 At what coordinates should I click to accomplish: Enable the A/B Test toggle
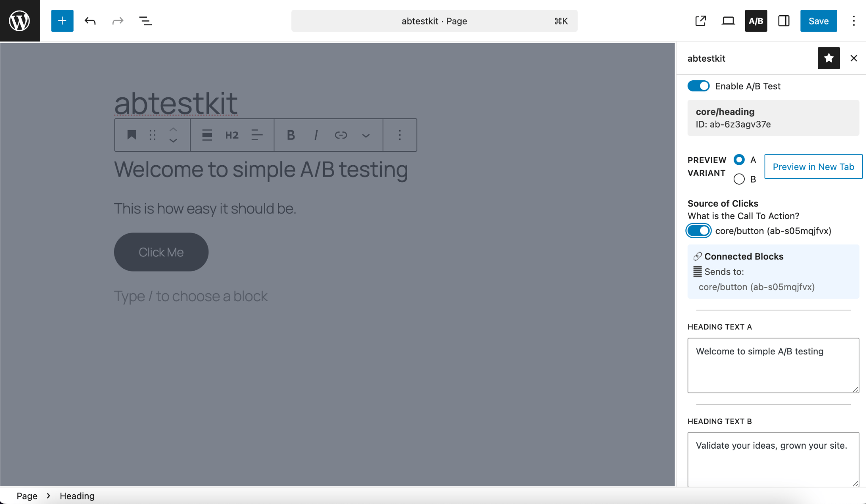click(x=699, y=86)
